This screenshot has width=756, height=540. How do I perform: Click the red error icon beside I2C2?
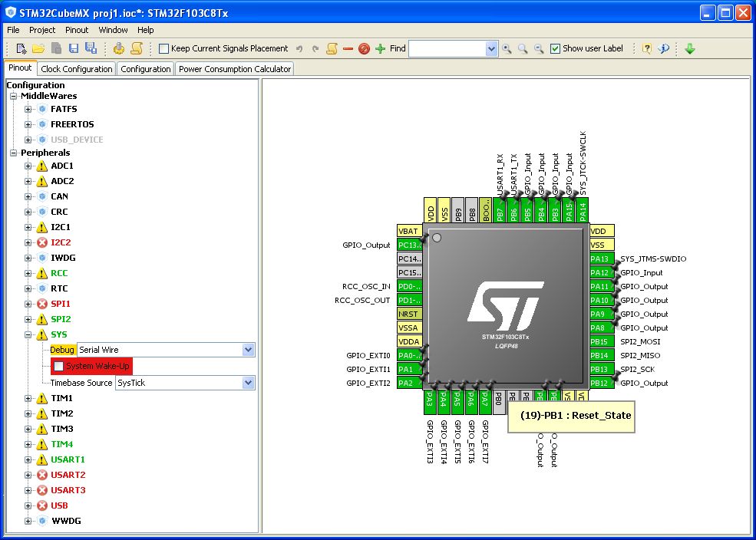click(x=42, y=242)
